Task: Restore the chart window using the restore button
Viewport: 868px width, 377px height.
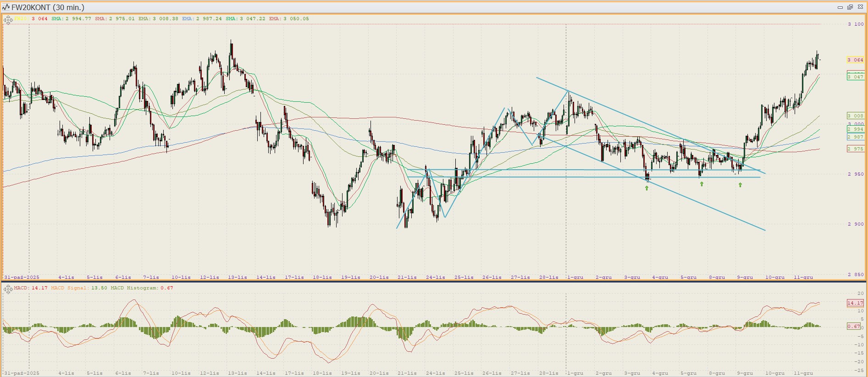Action: click(850, 7)
